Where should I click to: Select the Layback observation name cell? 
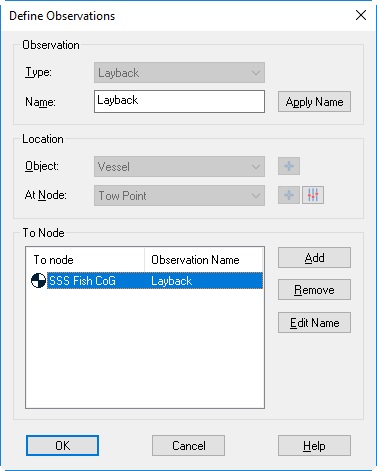(172, 281)
